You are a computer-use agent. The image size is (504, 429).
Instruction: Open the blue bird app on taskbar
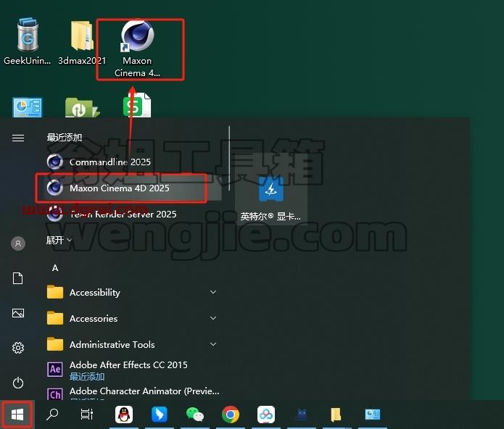coord(160,415)
